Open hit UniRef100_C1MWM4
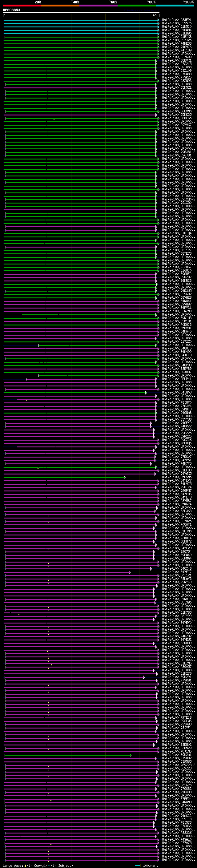Image resolution: width=197 pixels, height=868 pixels. 177,30
